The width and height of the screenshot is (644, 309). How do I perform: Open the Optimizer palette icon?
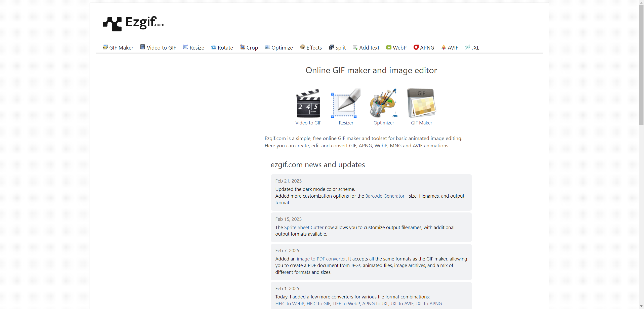click(383, 104)
